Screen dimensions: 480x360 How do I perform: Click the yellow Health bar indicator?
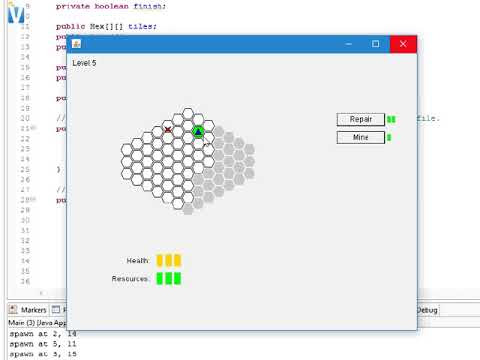pyautogui.click(x=169, y=260)
